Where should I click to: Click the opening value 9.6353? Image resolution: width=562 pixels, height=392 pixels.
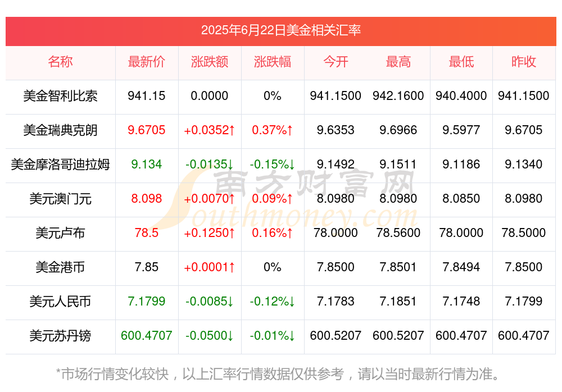(x=336, y=130)
